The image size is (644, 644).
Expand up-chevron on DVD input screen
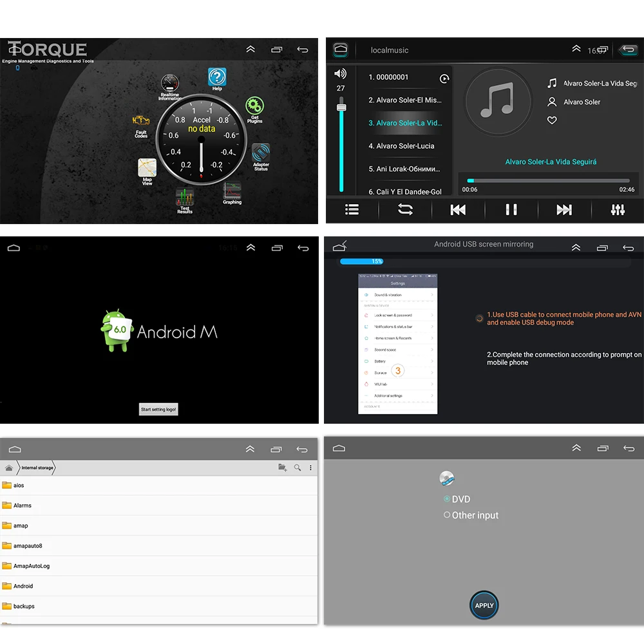(576, 448)
